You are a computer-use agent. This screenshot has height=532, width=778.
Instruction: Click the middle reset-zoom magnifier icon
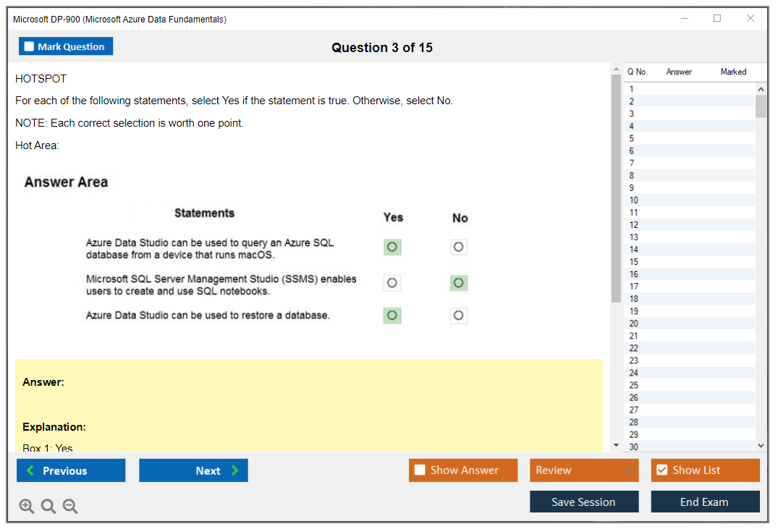(x=48, y=506)
